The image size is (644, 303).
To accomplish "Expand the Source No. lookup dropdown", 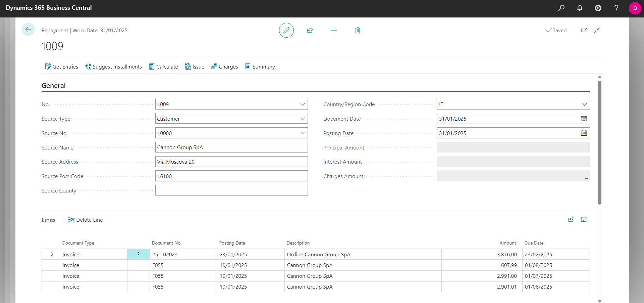I will coord(303,133).
